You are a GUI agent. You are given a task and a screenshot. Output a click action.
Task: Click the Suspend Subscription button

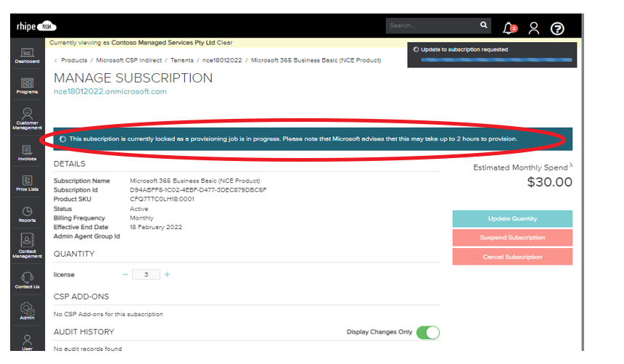512,237
